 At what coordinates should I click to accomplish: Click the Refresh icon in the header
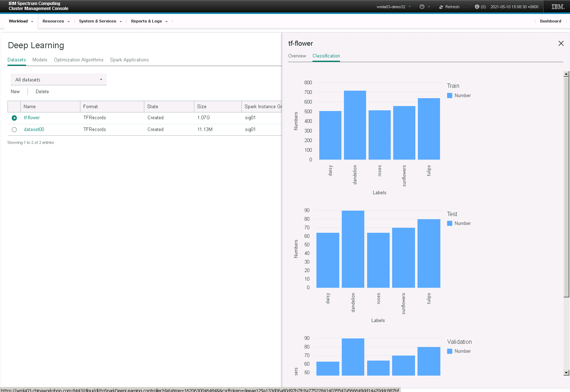441,7
